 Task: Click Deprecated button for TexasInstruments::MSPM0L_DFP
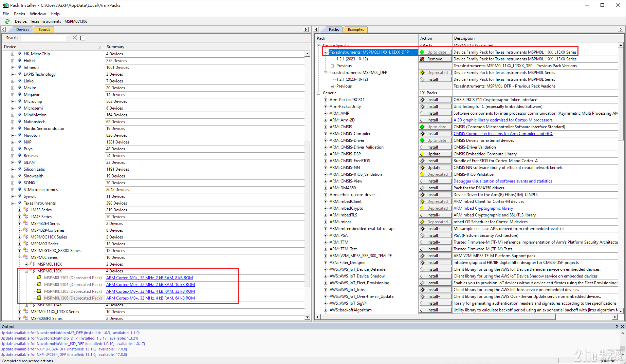point(435,73)
